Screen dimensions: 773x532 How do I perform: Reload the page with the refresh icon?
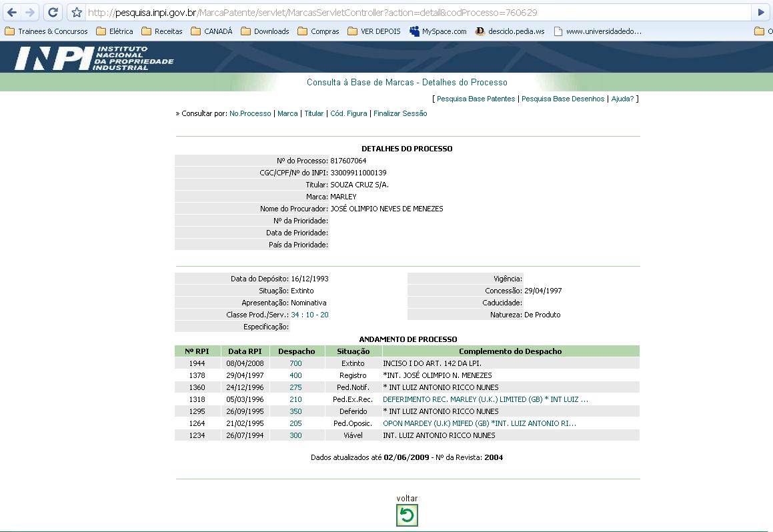(x=53, y=12)
